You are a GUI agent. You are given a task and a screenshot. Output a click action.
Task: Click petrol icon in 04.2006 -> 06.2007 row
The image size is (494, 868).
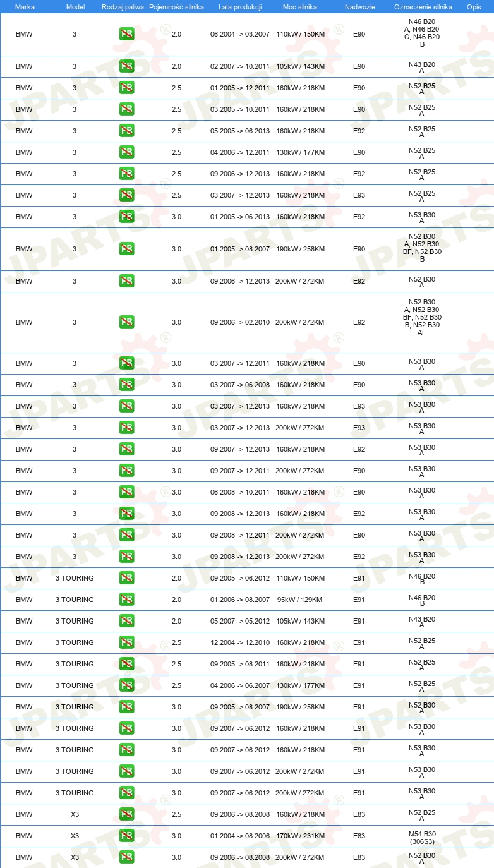coord(126,685)
